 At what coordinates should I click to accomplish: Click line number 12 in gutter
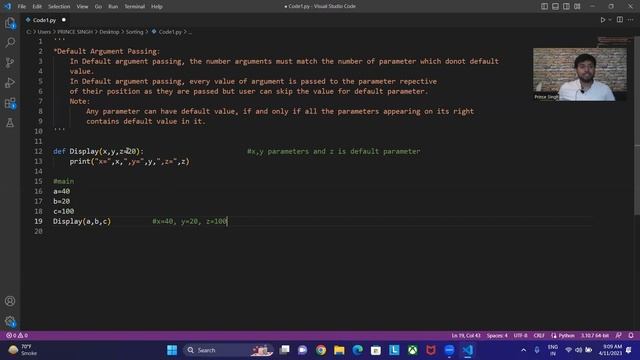(38, 151)
